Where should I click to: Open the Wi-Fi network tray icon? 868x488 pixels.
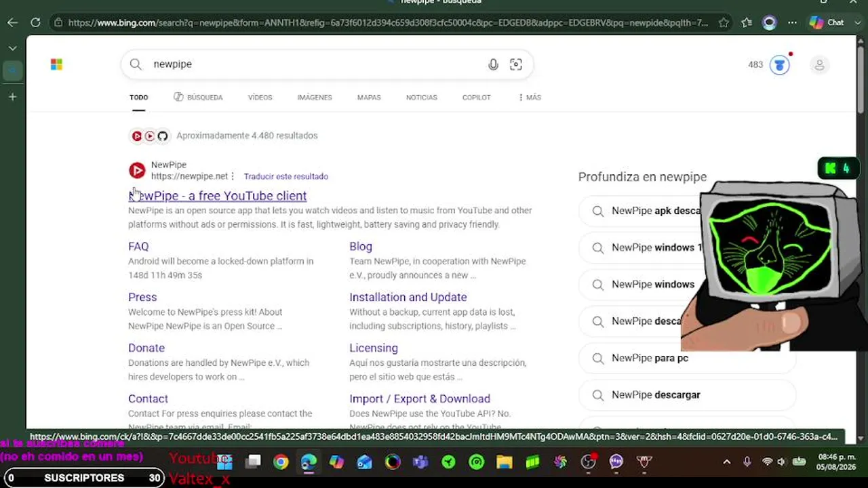click(767, 462)
